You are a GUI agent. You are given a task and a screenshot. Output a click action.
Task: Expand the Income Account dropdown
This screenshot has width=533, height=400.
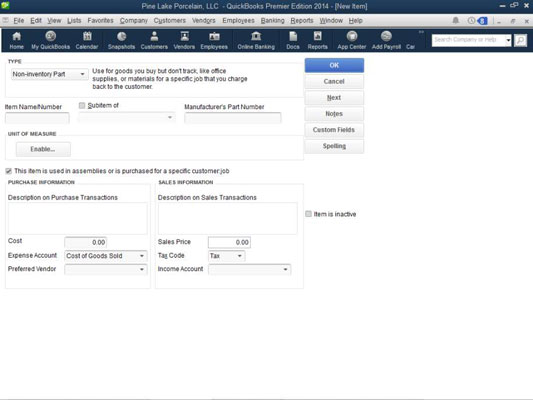pyautogui.click(x=250, y=269)
